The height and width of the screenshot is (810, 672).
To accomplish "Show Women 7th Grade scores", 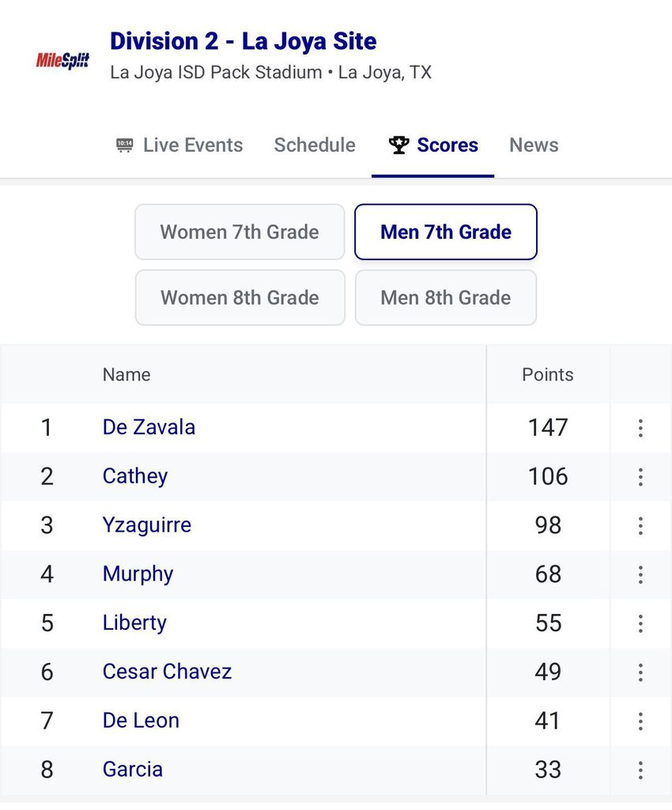I will tap(240, 232).
